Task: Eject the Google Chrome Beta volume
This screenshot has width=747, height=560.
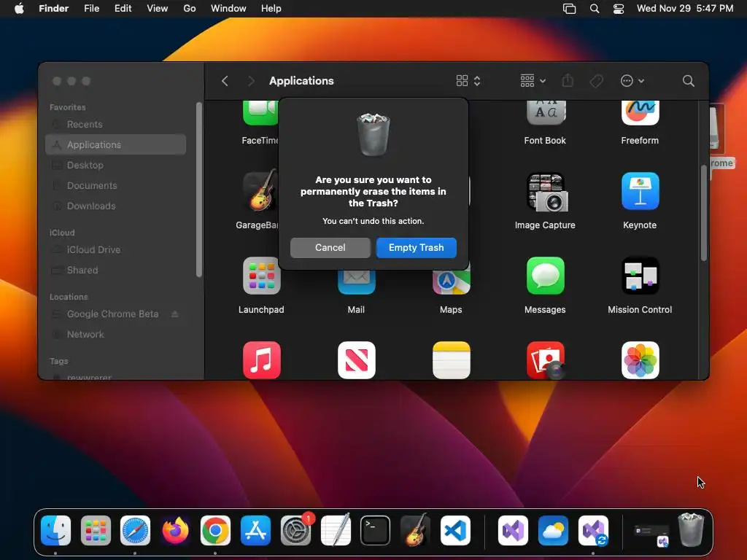Action: tap(175, 314)
